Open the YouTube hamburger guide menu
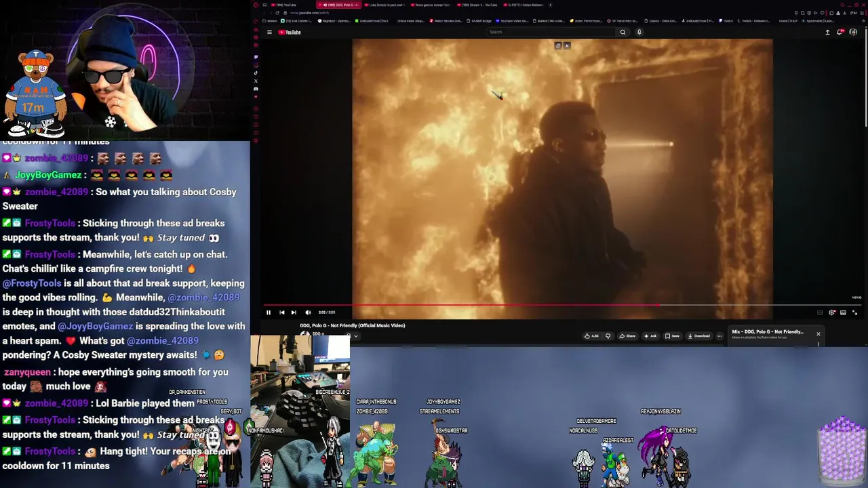This screenshot has width=868, height=488. coord(269,32)
